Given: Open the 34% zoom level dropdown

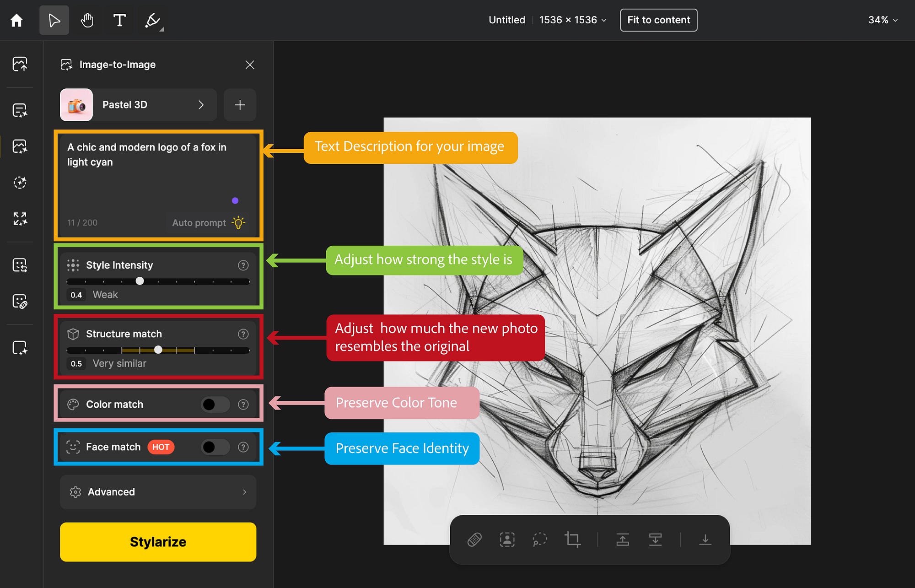Looking at the screenshot, I should (883, 20).
